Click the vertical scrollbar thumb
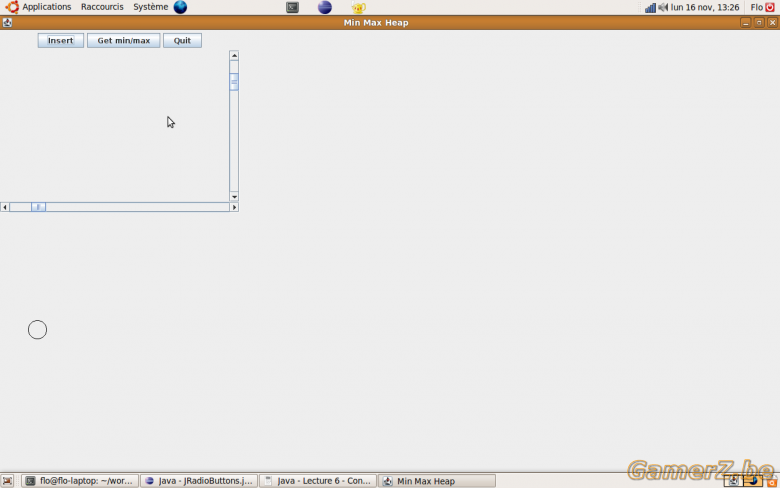The image size is (780, 488). click(x=234, y=82)
